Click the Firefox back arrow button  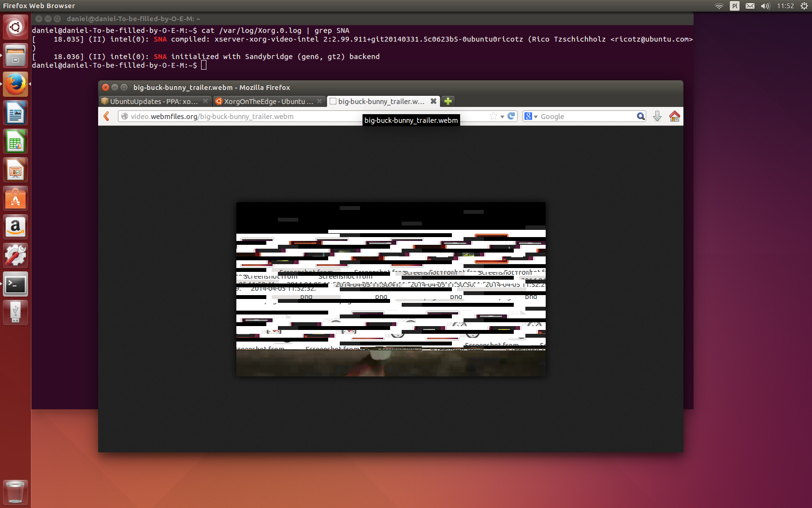[x=107, y=116]
